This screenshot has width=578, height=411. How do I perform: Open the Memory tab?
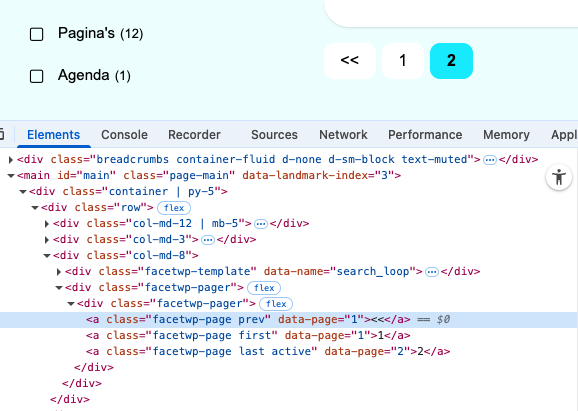tap(506, 135)
